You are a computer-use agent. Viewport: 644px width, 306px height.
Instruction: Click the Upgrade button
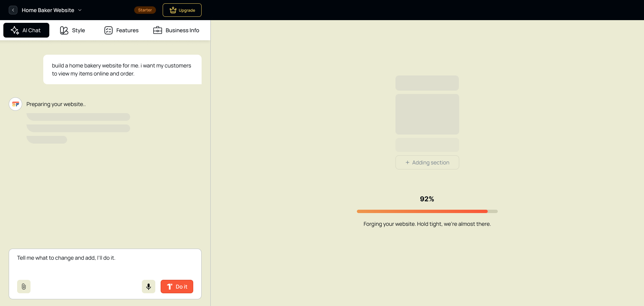pos(182,10)
